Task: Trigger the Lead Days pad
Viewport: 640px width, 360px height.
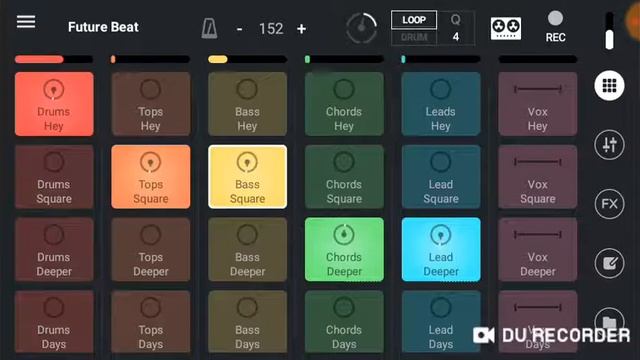Action: (x=441, y=322)
